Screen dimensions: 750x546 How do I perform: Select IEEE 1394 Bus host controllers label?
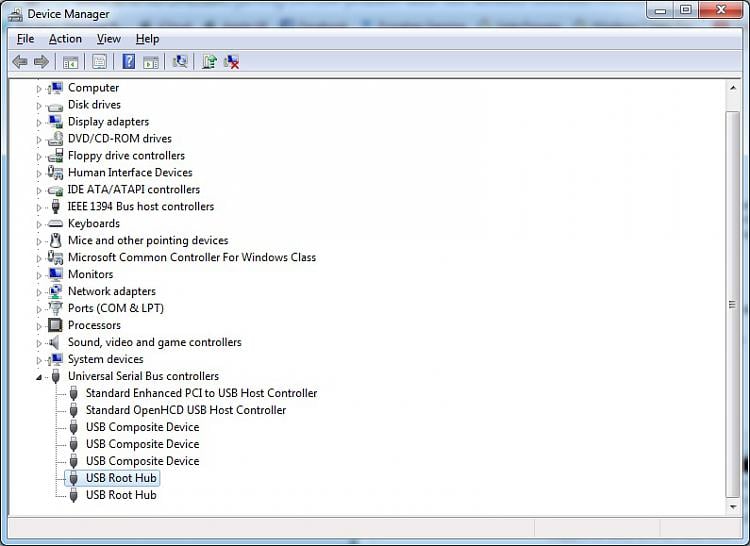coord(141,207)
